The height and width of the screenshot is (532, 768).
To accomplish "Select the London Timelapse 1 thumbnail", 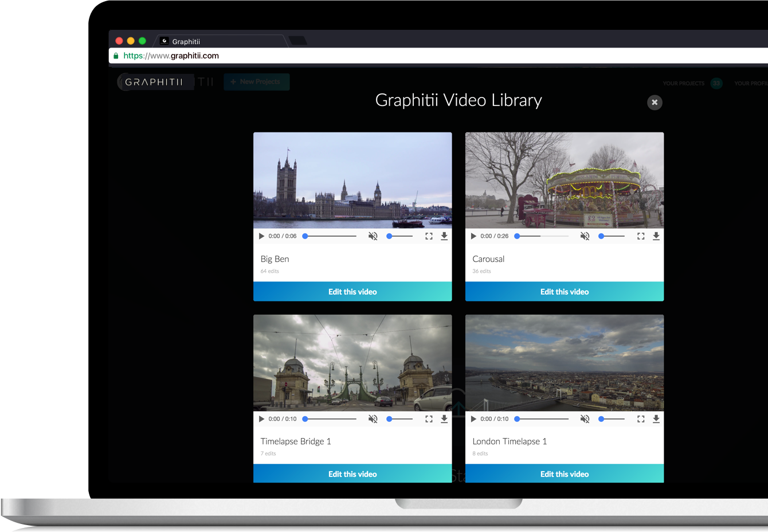I will click(x=565, y=363).
